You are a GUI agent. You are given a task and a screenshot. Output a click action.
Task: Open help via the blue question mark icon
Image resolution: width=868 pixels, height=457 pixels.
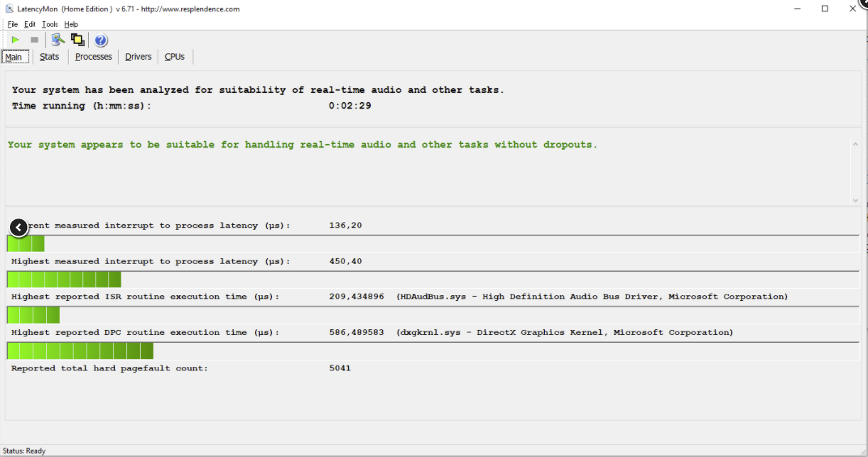point(101,40)
